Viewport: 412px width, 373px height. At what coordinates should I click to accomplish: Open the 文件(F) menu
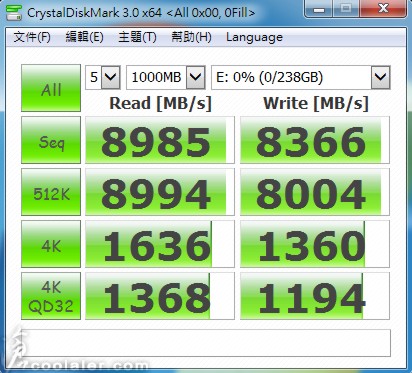point(32,37)
